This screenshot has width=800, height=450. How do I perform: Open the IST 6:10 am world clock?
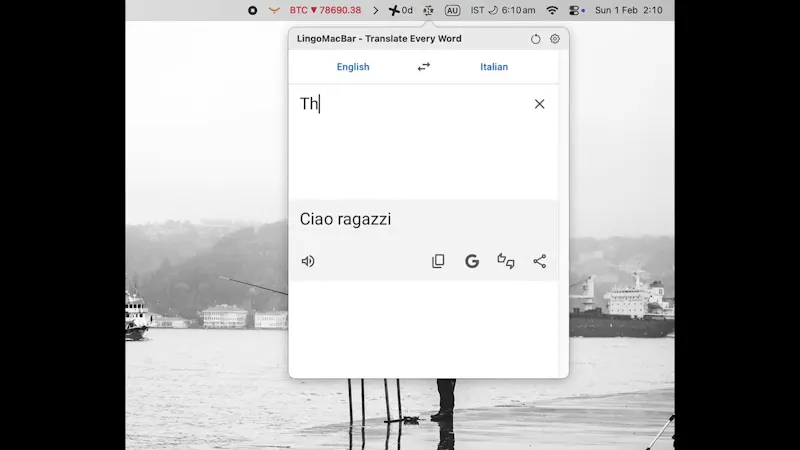[503, 10]
